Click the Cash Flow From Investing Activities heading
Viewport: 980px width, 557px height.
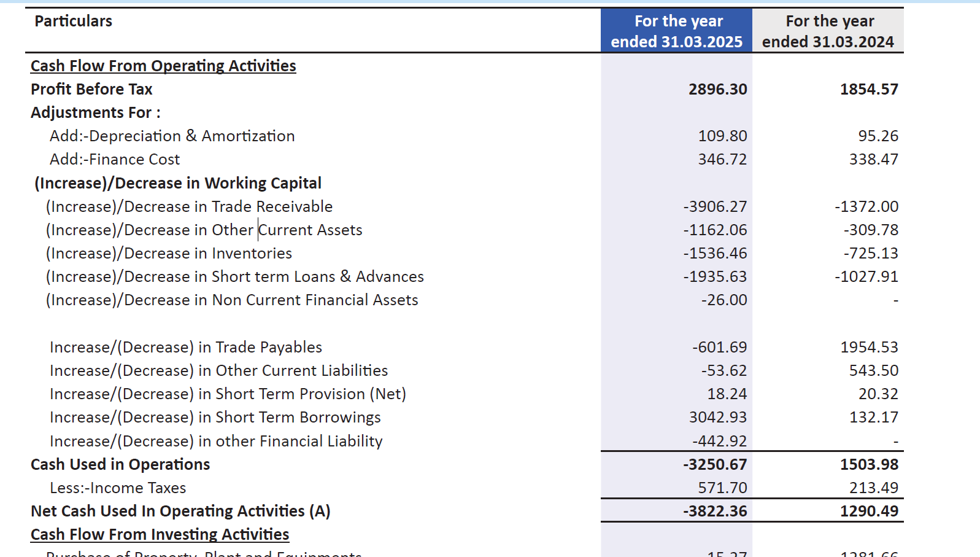(160, 534)
